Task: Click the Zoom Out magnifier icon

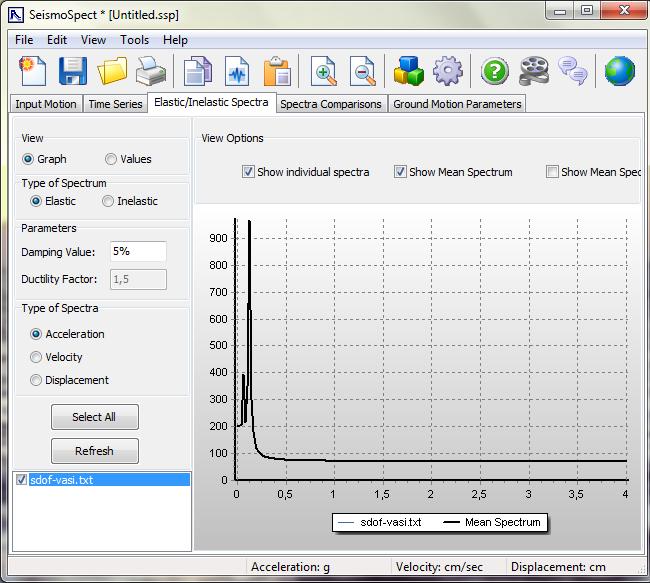Action: (363, 71)
